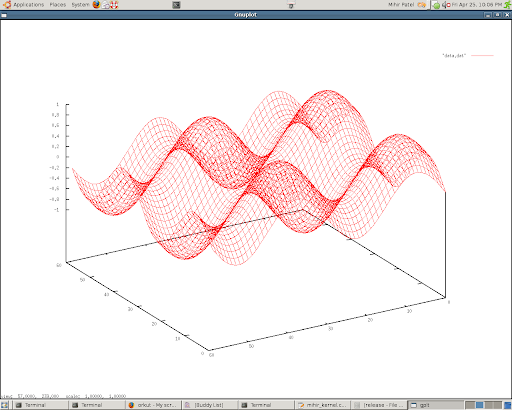Launch Firefox from the top panel

[96, 5]
